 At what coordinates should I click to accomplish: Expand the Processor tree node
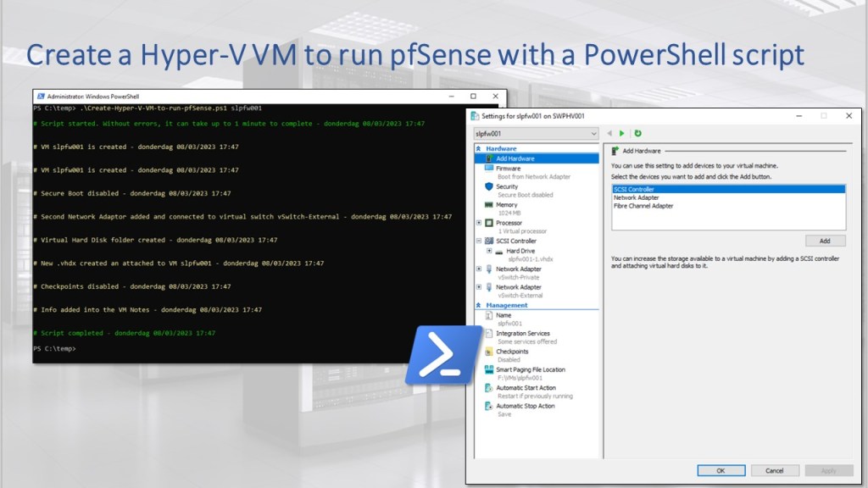point(479,223)
